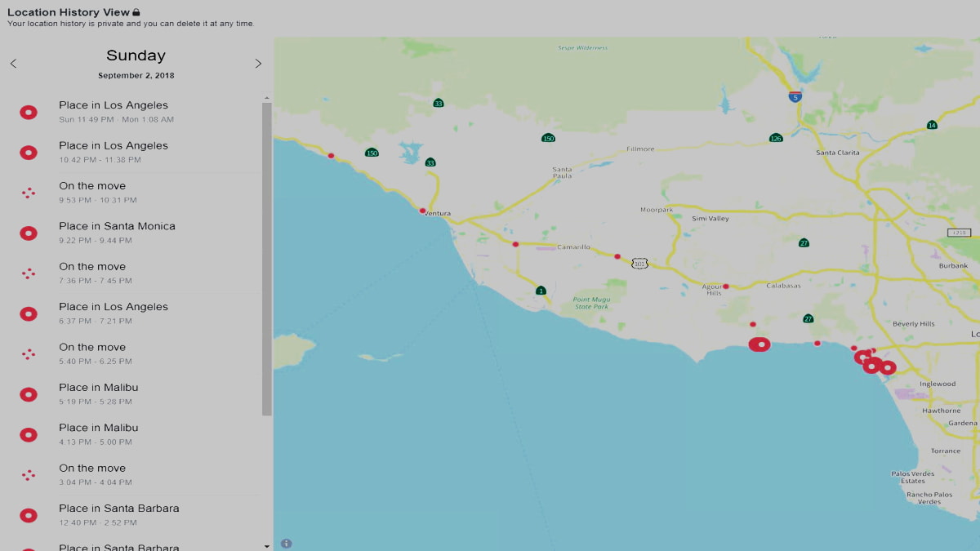Click the Calabasas map label
Image resolution: width=980 pixels, height=551 pixels.
[783, 286]
